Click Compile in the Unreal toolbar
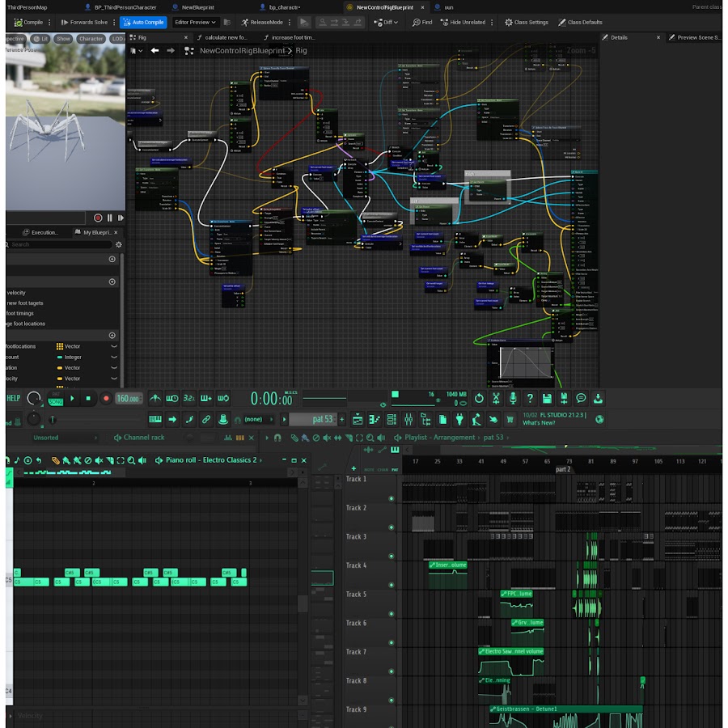This screenshot has width=728, height=728. (29, 23)
